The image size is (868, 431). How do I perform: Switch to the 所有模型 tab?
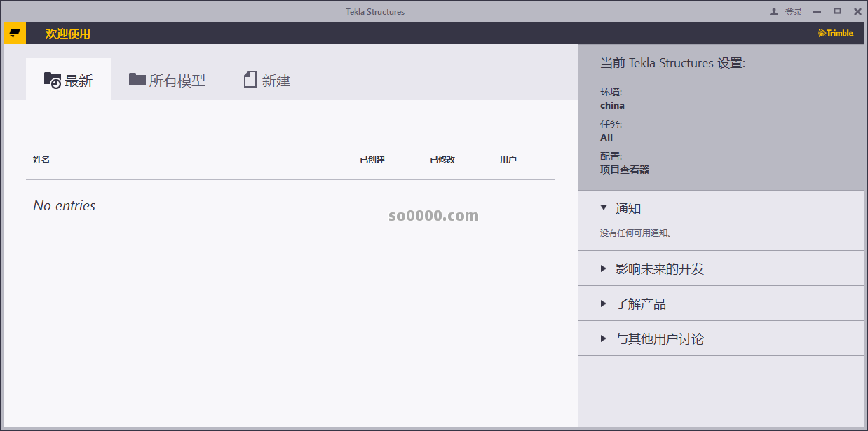click(167, 81)
